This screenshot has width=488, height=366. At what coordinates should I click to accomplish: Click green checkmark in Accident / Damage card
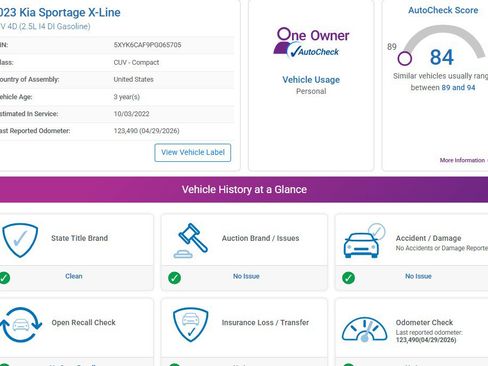pos(348,278)
